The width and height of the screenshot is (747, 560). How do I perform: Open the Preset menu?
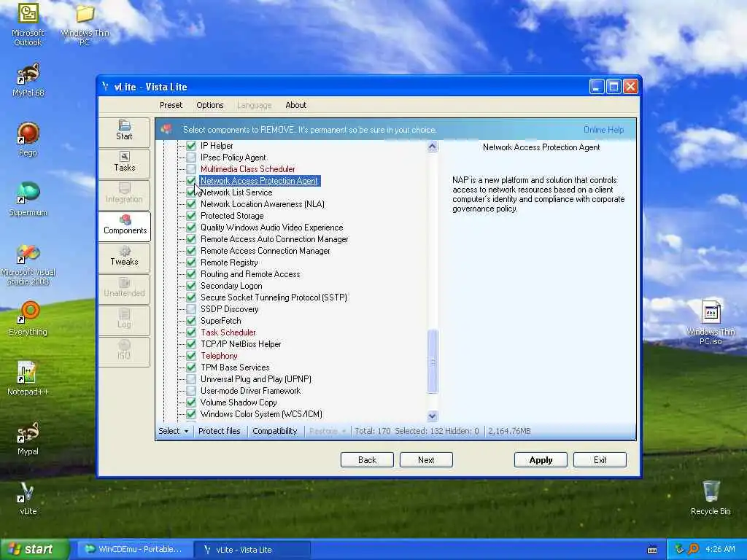[x=171, y=105]
